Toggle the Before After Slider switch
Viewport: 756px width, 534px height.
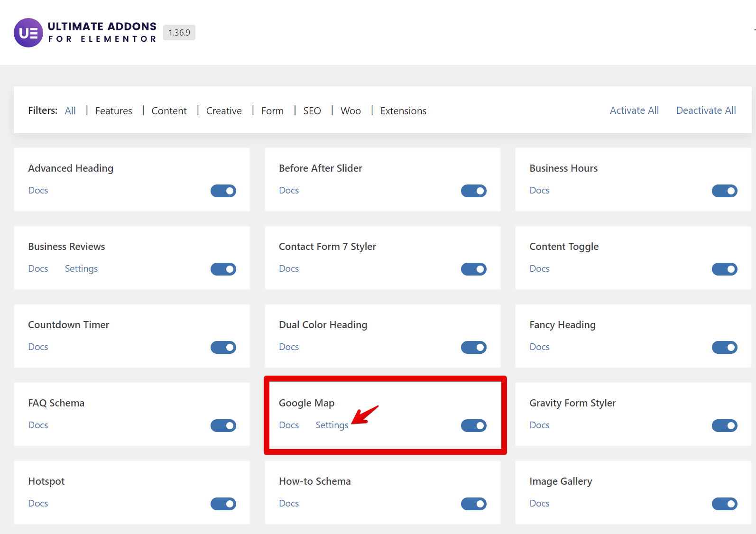coord(474,191)
